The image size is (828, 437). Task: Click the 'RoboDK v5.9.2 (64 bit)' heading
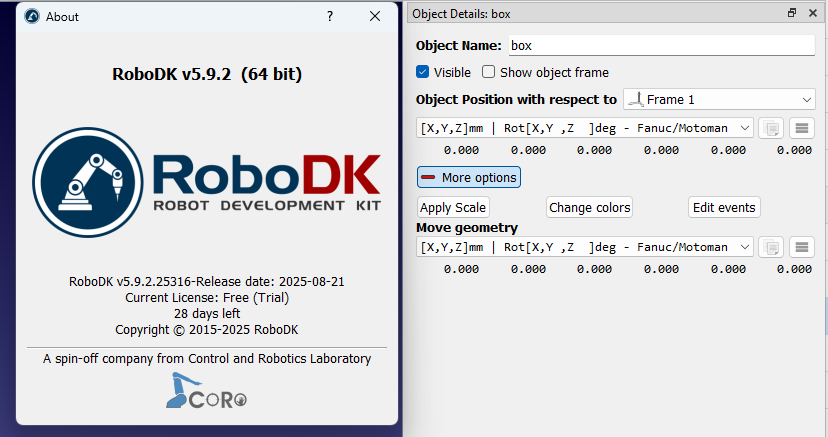207,74
